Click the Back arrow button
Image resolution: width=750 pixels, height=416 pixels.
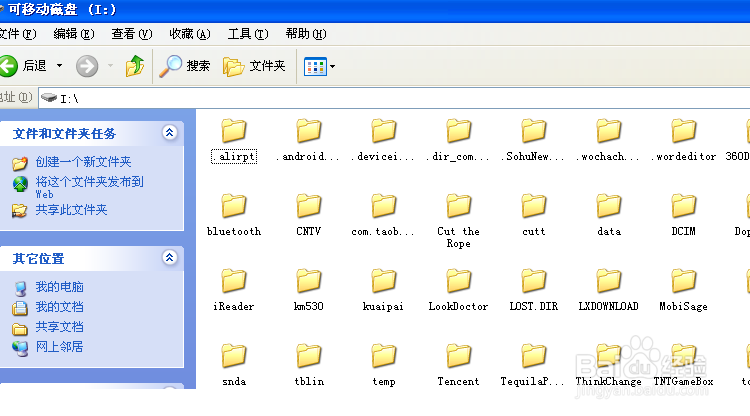[x=9, y=66]
